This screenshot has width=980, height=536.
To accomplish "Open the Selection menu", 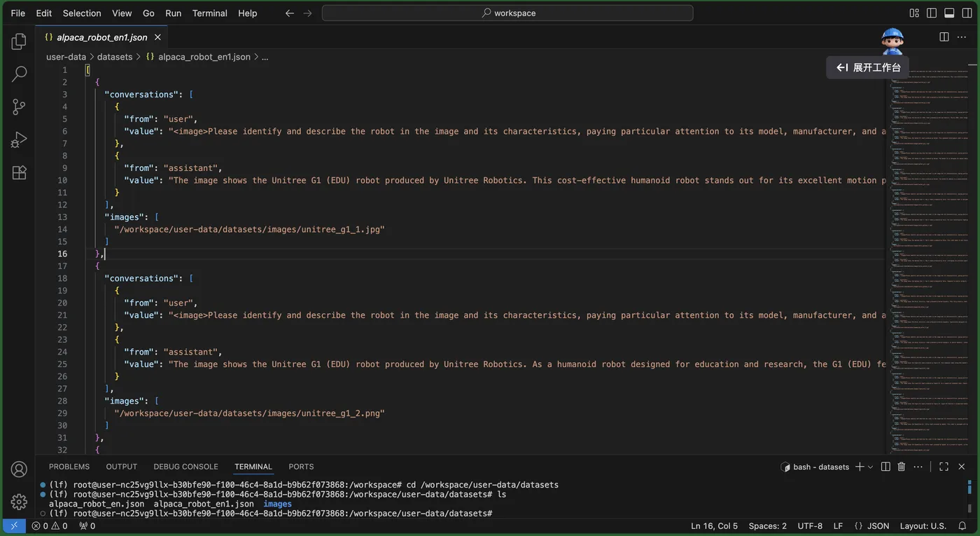I will [82, 13].
